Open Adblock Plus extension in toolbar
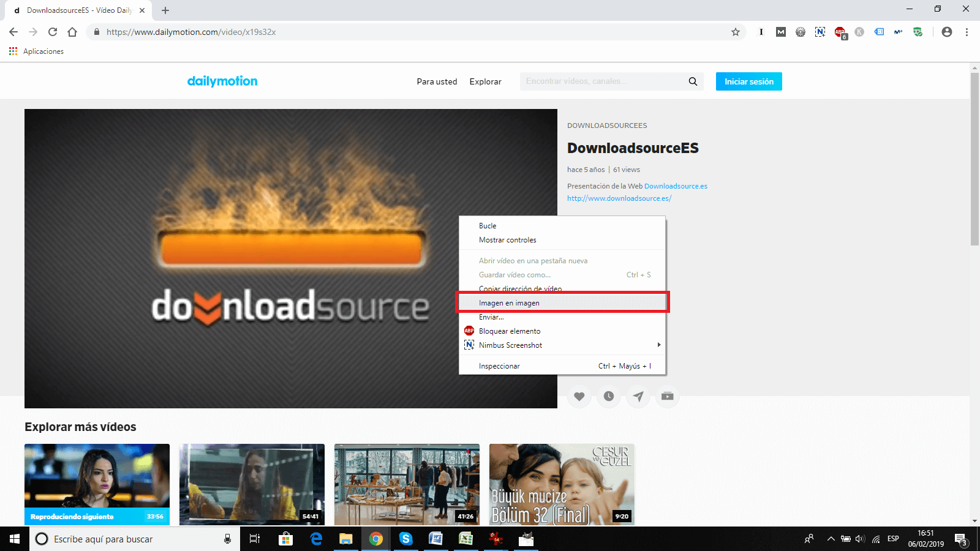 (x=840, y=32)
